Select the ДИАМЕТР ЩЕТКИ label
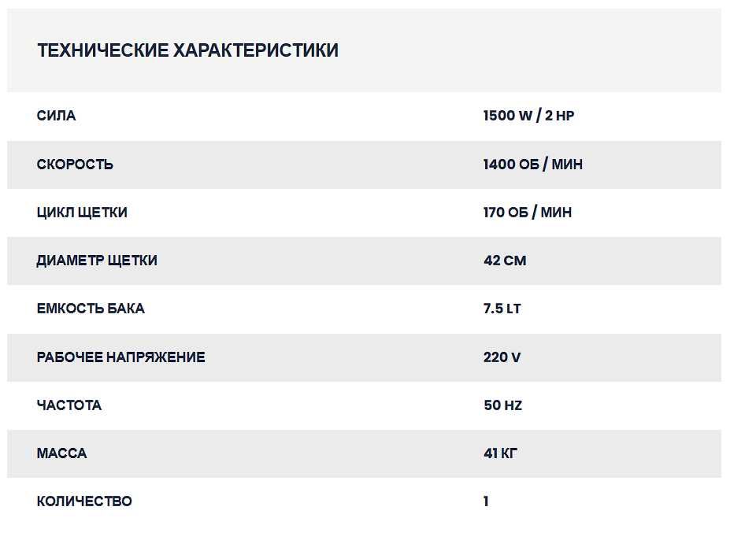This screenshot has height=540, width=756. point(97,261)
